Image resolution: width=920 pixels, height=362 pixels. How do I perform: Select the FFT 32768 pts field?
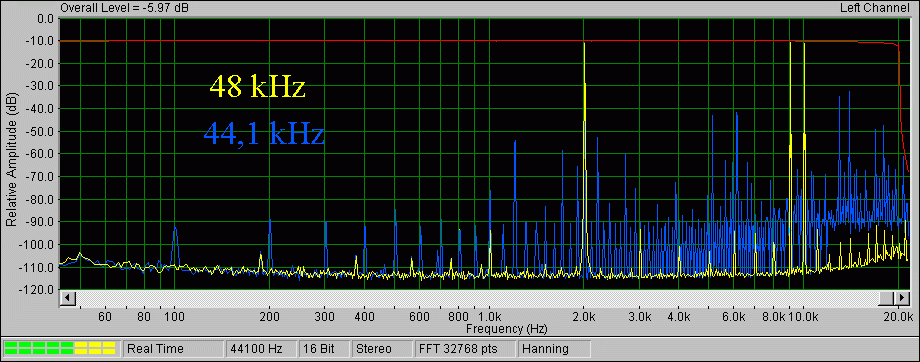pyautogui.click(x=464, y=349)
